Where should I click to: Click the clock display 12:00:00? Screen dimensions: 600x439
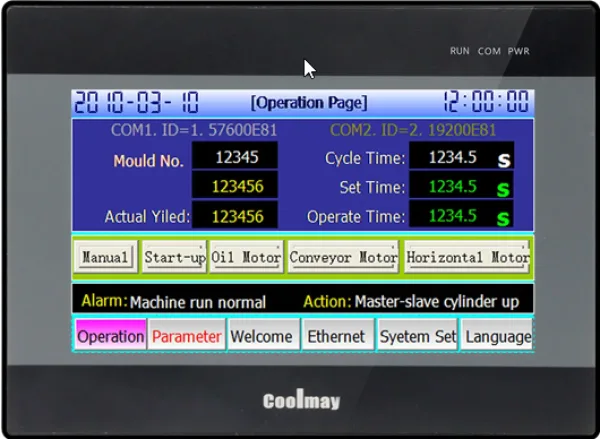486,101
